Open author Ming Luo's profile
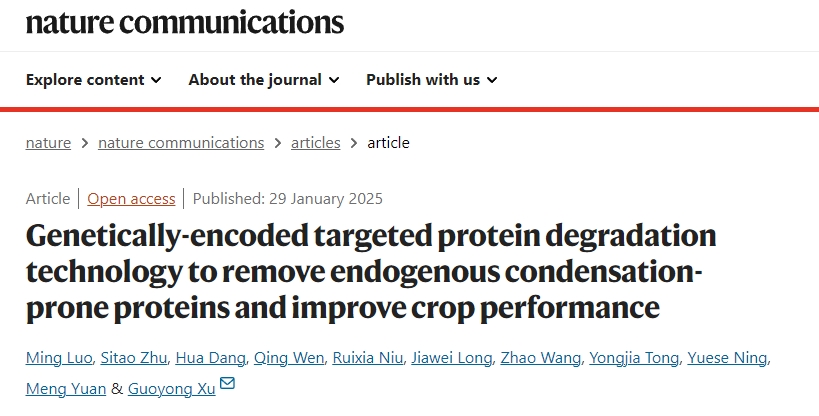Viewport: 819px width, 416px height. coord(61,359)
